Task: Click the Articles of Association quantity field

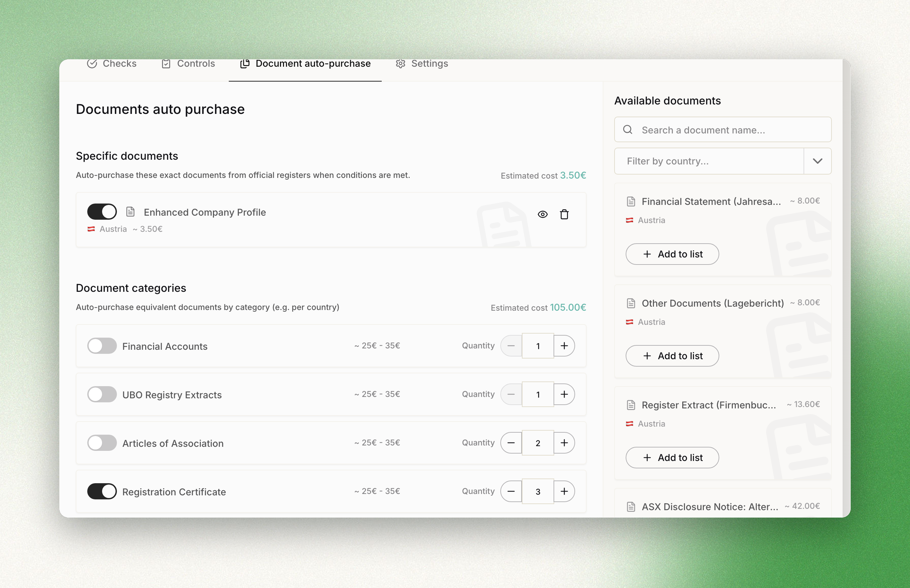Action: [538, 443]
